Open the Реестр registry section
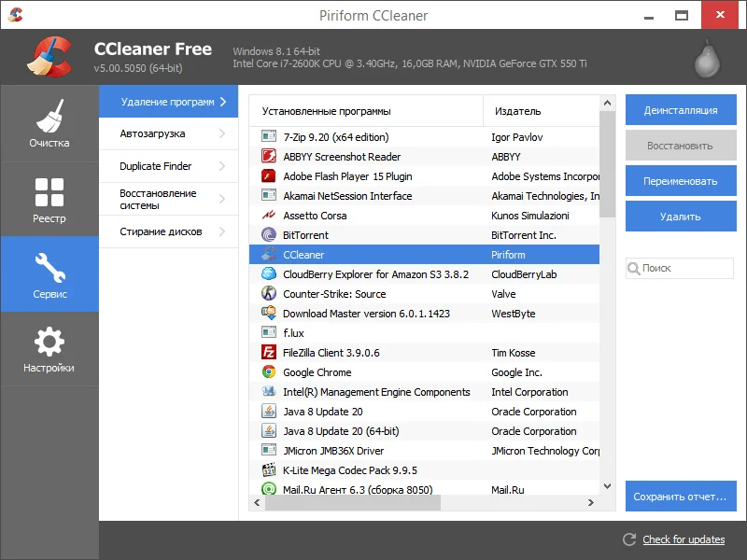This screenshot has height=560, width=747. pyautogui.click(x=49, y=200)
